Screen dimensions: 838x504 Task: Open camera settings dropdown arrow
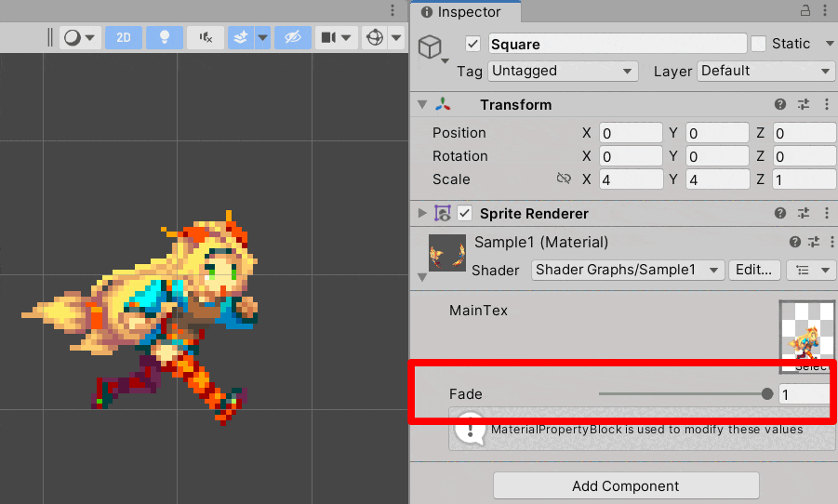pyautogui.click(x=346, y=37)
